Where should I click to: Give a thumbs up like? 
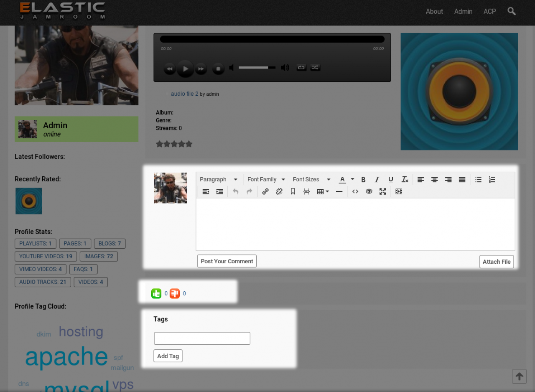(x=156, y=294)
